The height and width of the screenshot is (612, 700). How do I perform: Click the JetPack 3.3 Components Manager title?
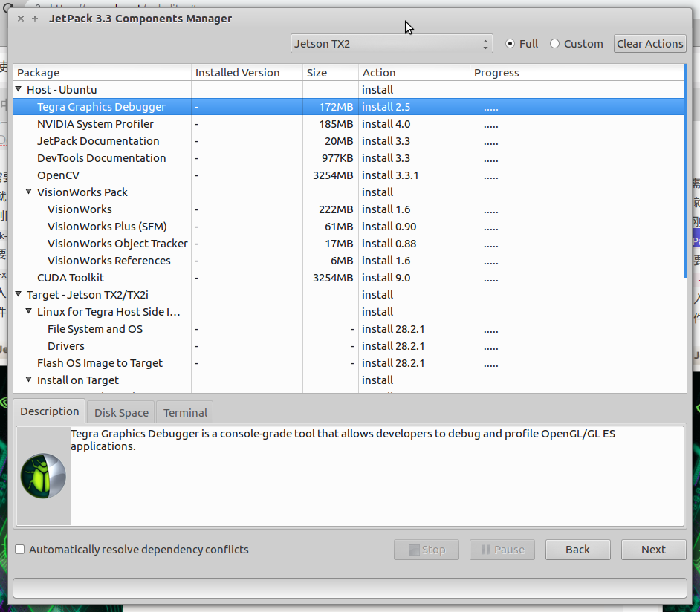point(140,19)
